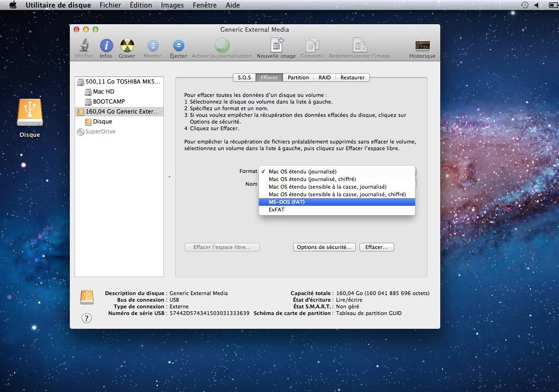Screen dimensions: 559x392
Task: Click Generic External Media description value
Action: (x=199, y=293)
